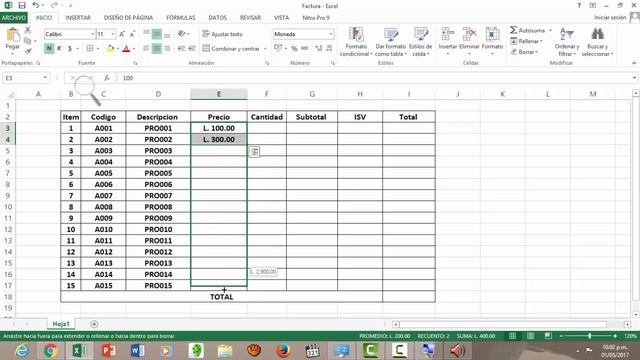The image size is (640, 360).
Task: Open the Combinar y centrar dropdown arrow
Action: click(265, 49)
